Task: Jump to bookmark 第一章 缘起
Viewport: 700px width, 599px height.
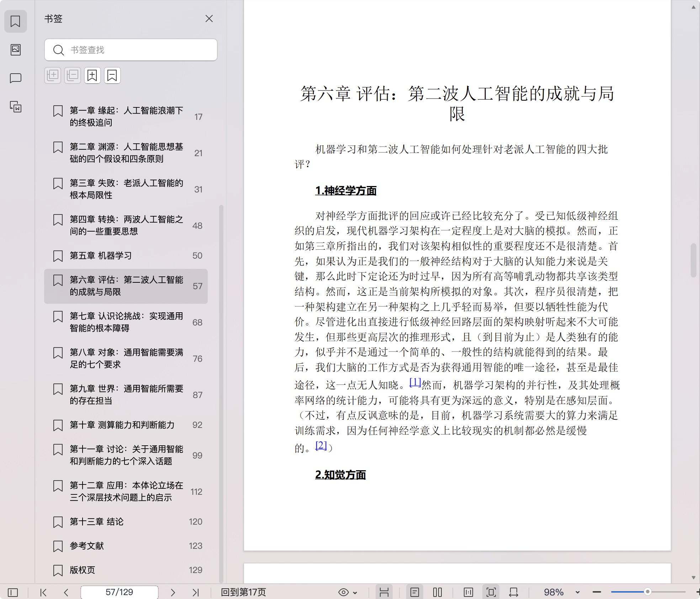Action: tap(126, 117)
